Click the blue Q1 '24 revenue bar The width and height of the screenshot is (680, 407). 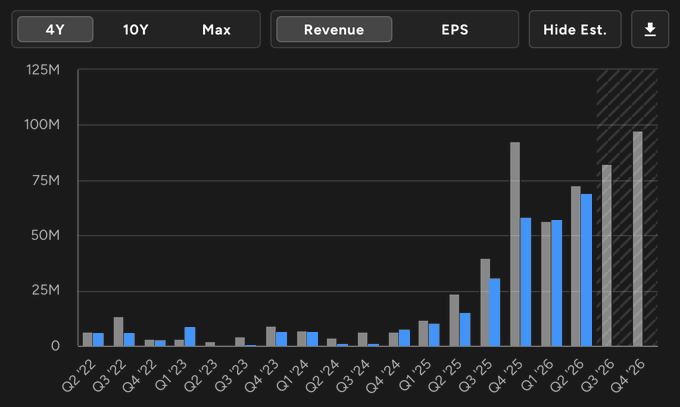[312, 339]
